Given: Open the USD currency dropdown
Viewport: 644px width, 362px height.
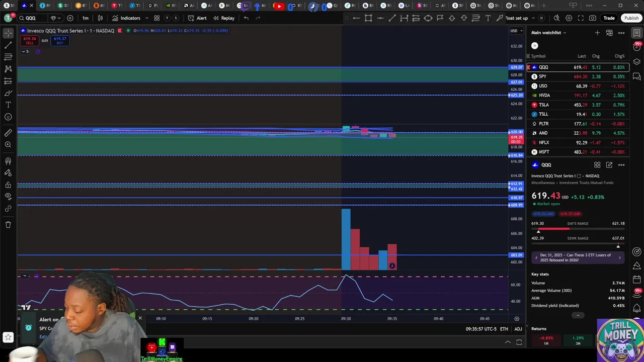Looking at the screenshot, I should (x=516, y=31).
